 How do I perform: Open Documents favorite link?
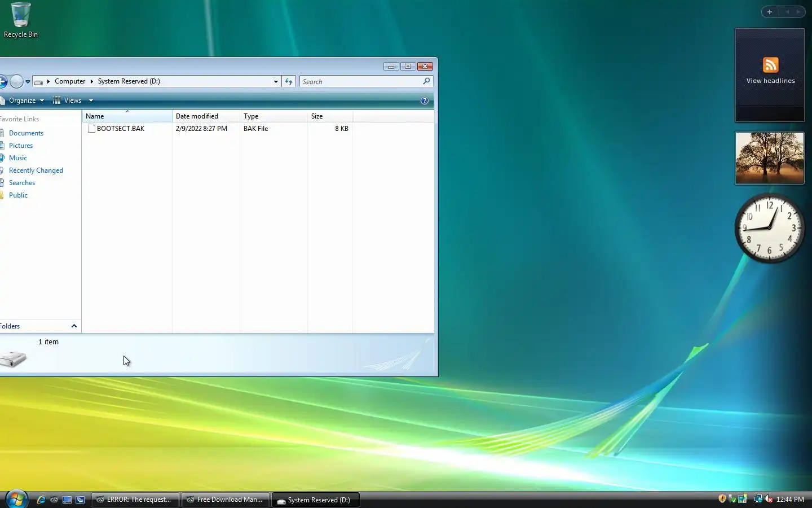pyautogui.click(x=26, y=133)
